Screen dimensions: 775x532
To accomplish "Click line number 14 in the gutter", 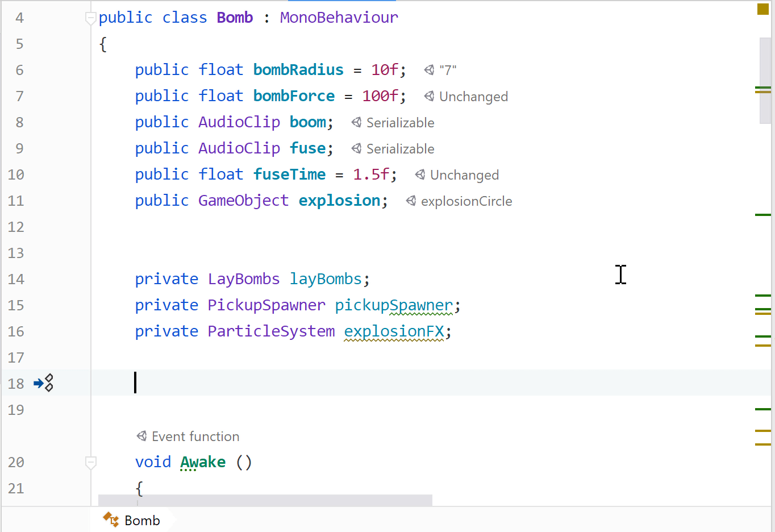I will [16, 279].
